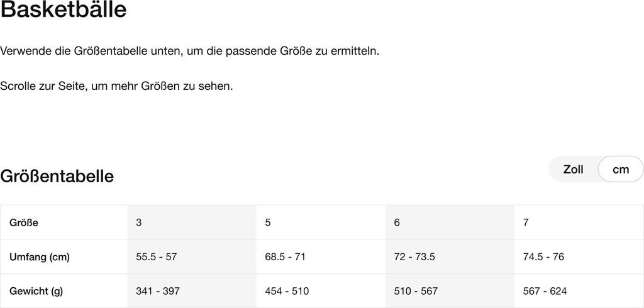Click the Gewicht (g) row label
The image size is (644, 308).
[x=36, y=291]
